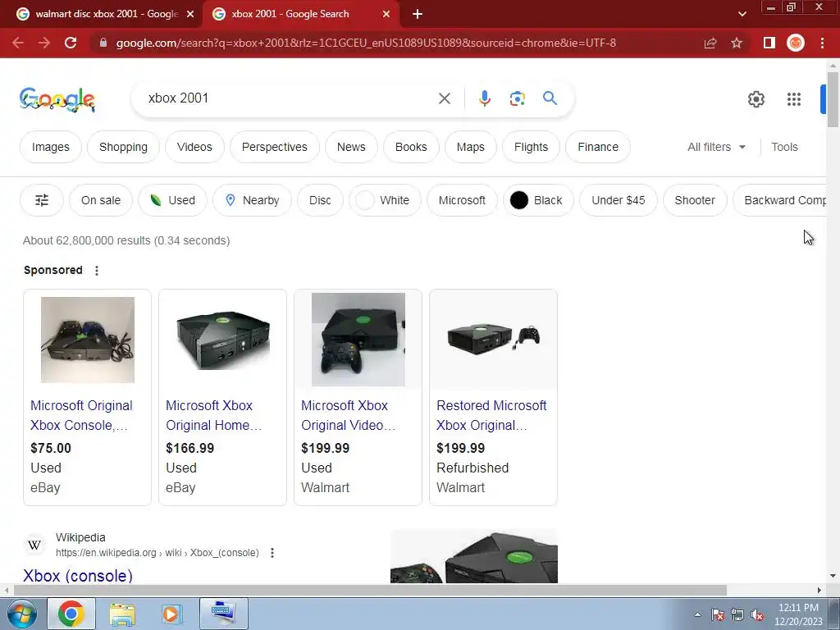Open the Chrome tab search chevron

[x=742, y=15]
